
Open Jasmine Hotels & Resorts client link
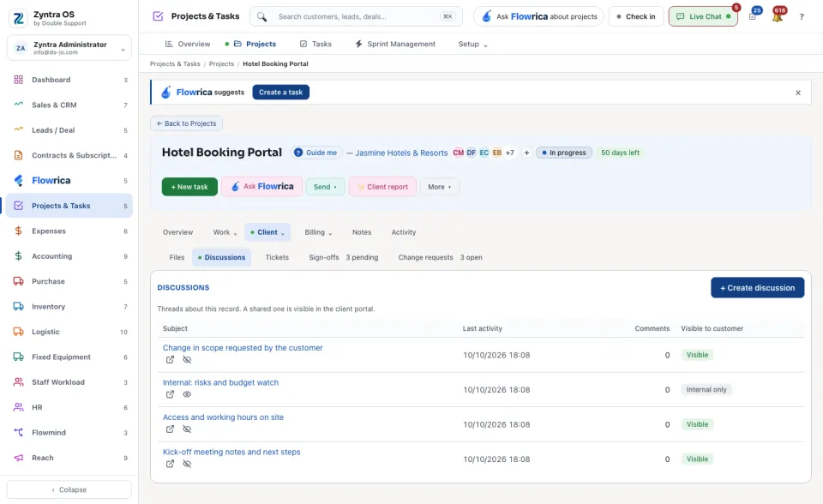(401, 153)
